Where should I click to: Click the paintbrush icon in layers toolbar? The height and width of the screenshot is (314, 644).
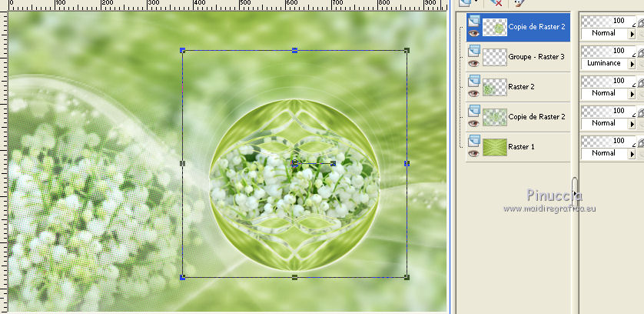[x=520, y=2]
